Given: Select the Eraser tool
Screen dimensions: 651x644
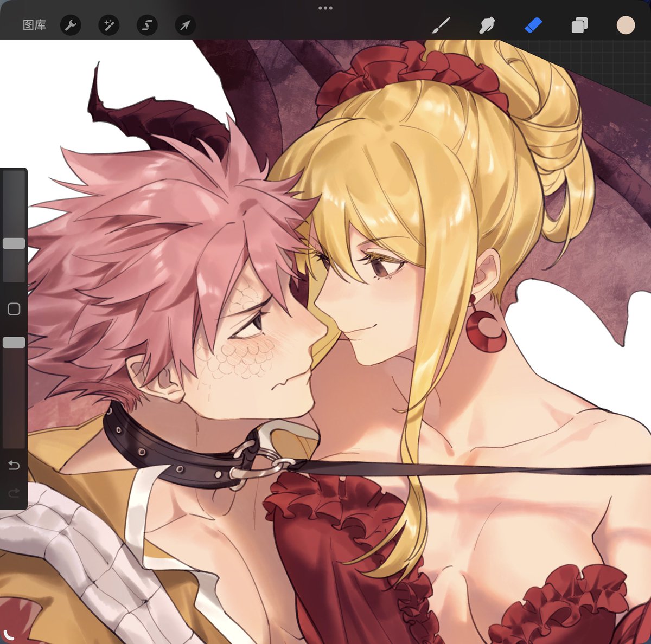Looking at the screenshot, I should click(533, 25).
